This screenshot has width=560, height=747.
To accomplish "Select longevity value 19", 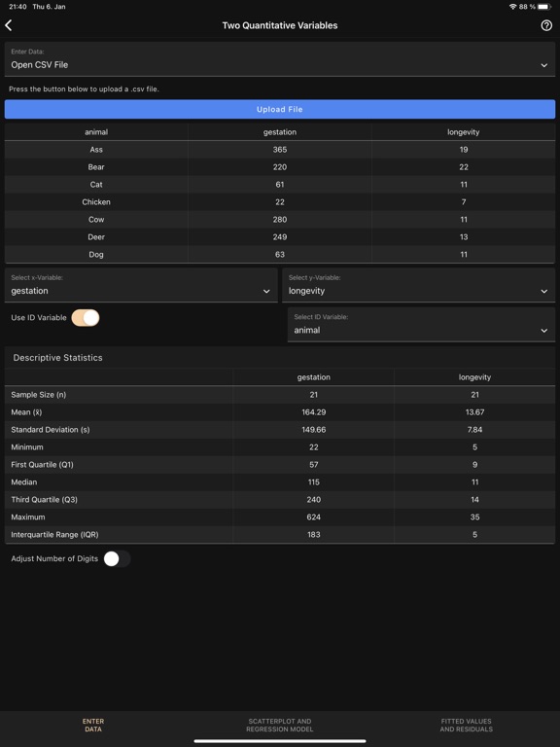I will click(464, 150).
